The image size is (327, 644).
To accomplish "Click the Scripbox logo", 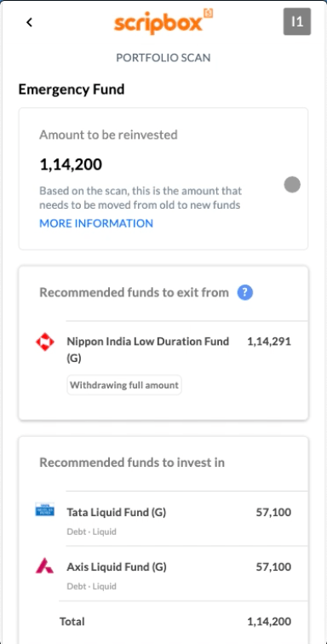I will [163, 22].
